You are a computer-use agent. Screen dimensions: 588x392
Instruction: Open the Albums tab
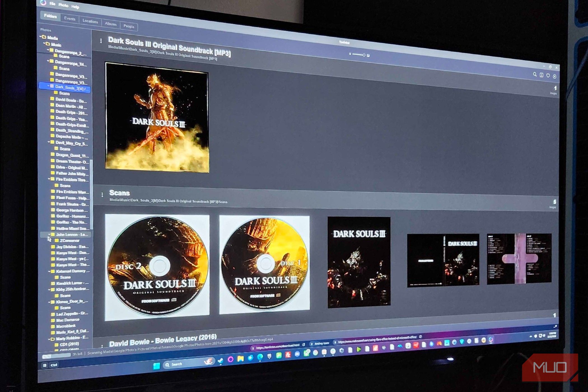coord(111,24)
